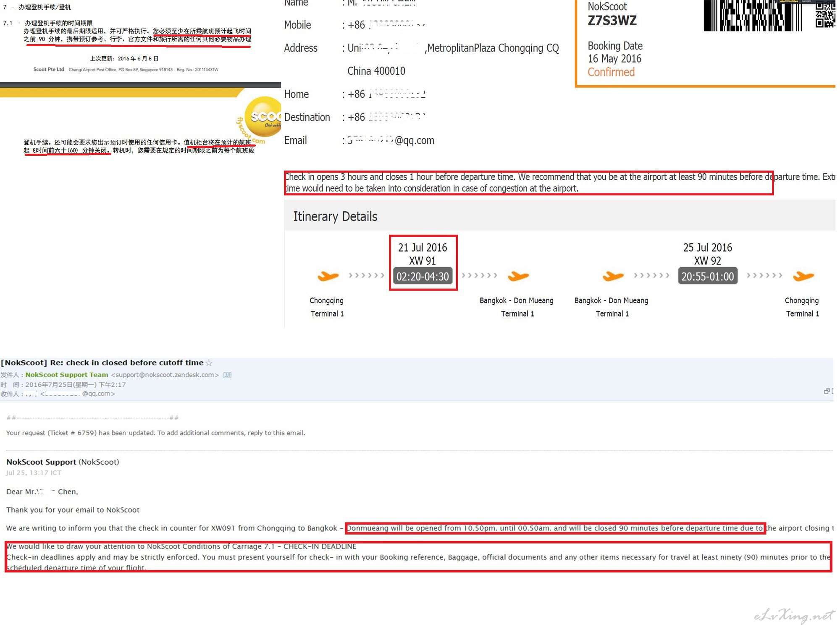Click the star icon beside the email subject
The height and width of the screenshot is (630, 840).
[x=209, y=363]
